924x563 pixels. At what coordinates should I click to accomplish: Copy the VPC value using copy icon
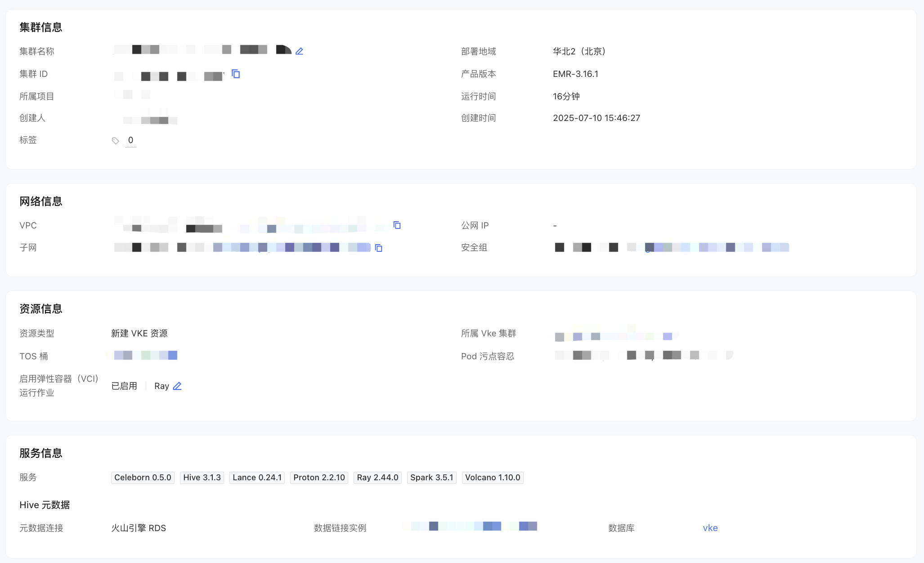tap(397, 225)
